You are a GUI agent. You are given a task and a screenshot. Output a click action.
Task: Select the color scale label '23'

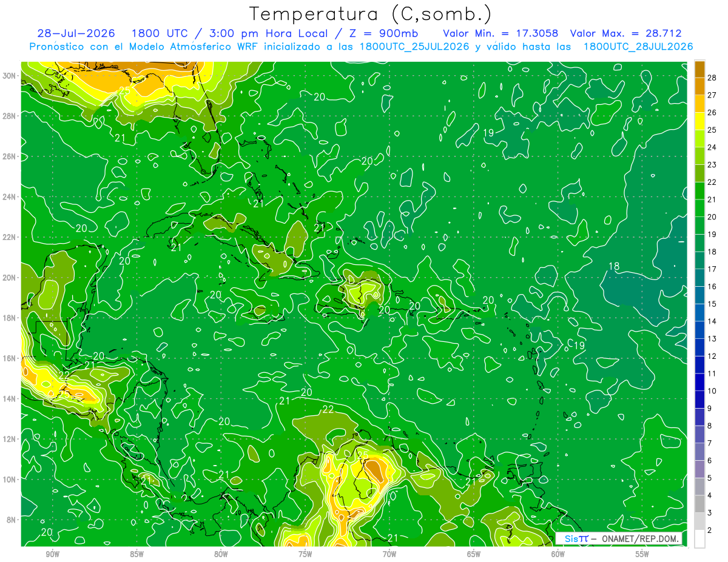pyautogui.click(x=712, y=164)
